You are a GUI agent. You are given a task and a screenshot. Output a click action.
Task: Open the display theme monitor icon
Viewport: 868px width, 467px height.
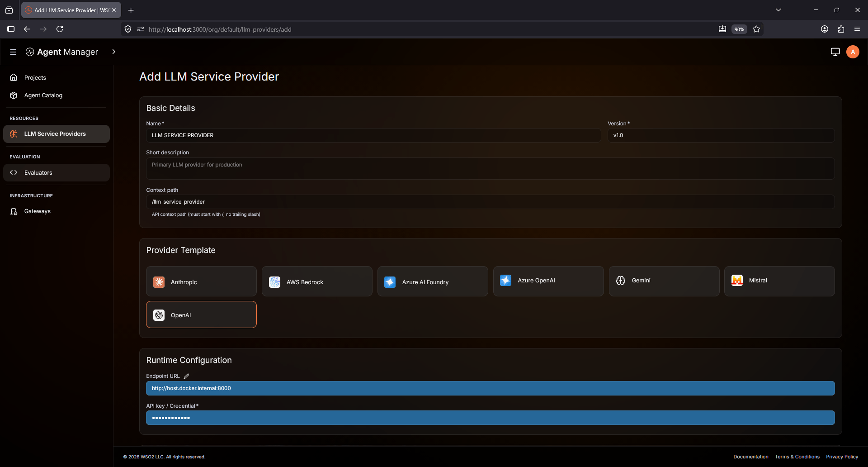(x=835, y=52)
